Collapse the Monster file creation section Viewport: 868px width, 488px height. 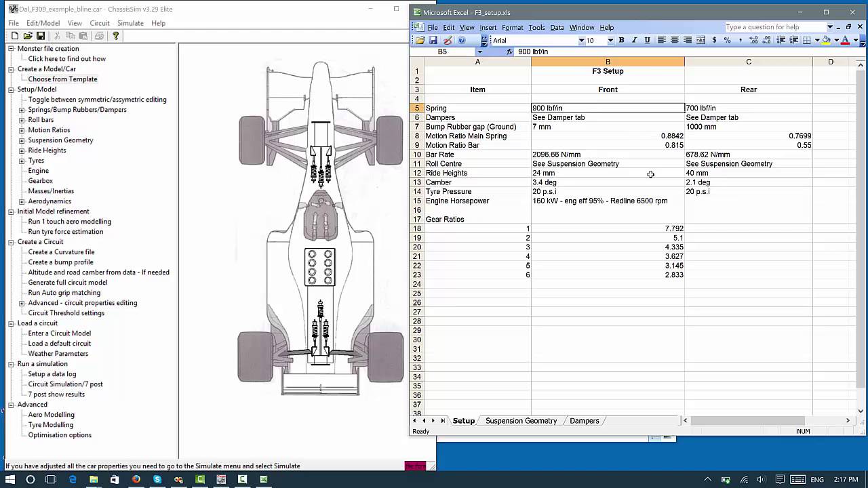click(x=11, y=49)
